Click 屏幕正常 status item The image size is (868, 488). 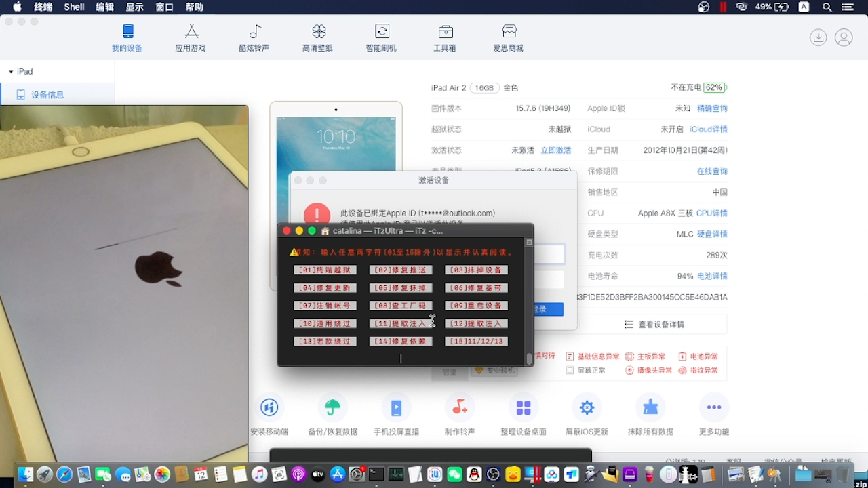[585, 371]
